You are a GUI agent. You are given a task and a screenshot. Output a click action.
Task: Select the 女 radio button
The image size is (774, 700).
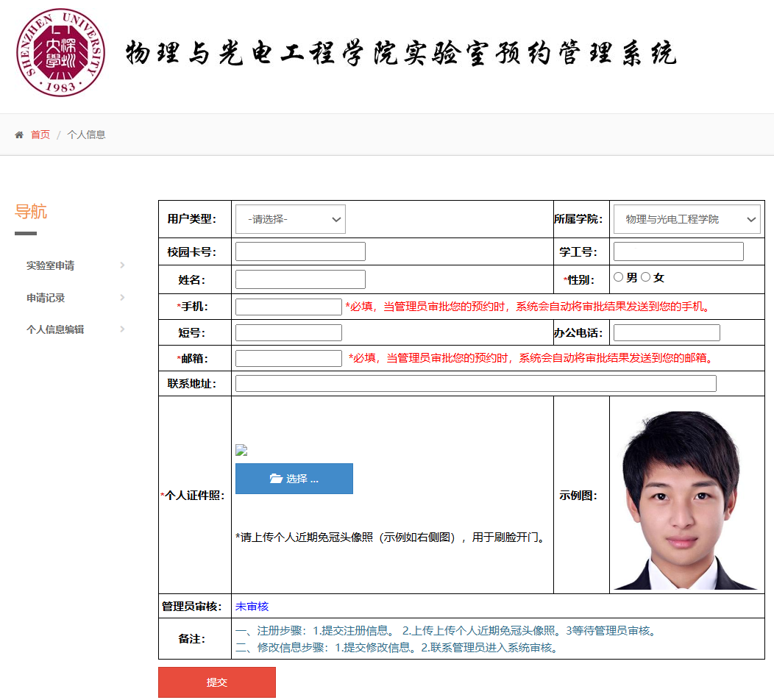[645, 277]
